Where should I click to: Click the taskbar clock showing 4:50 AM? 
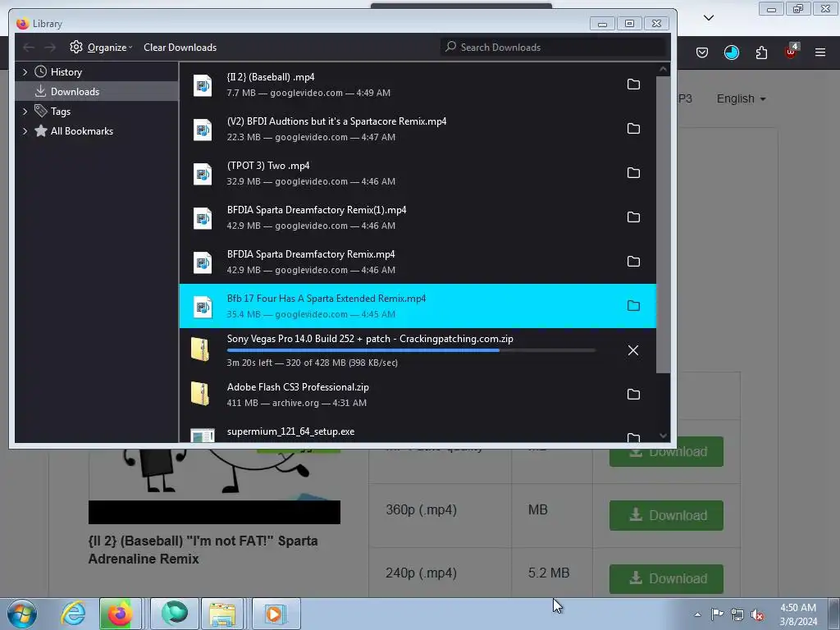[x=798, y=614]
